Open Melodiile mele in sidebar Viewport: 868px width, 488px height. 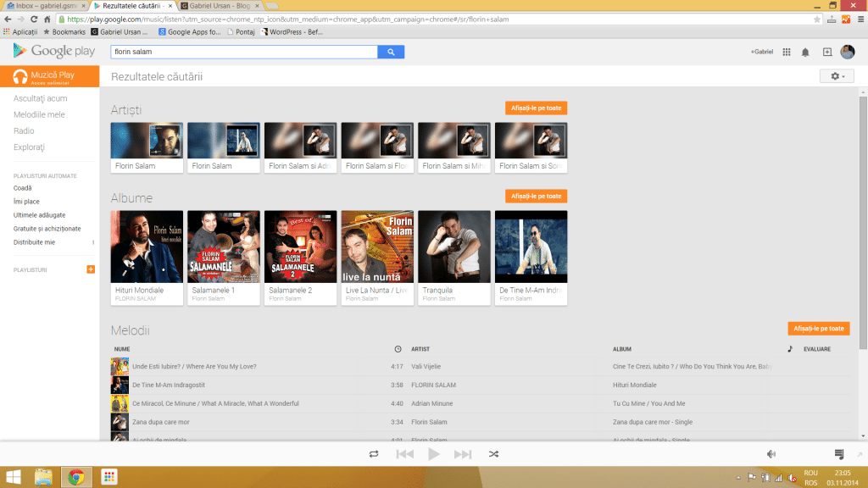coord(39,114)
